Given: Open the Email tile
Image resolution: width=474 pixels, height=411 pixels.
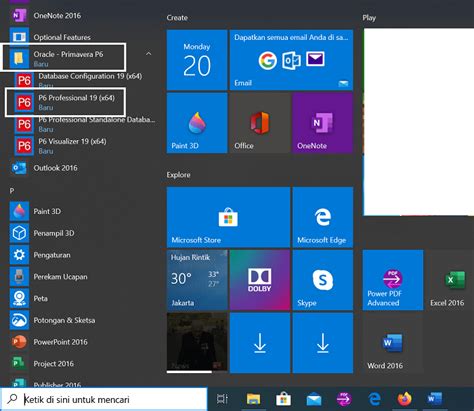Looking at the screenshot, I should click(x=291, y=60).
